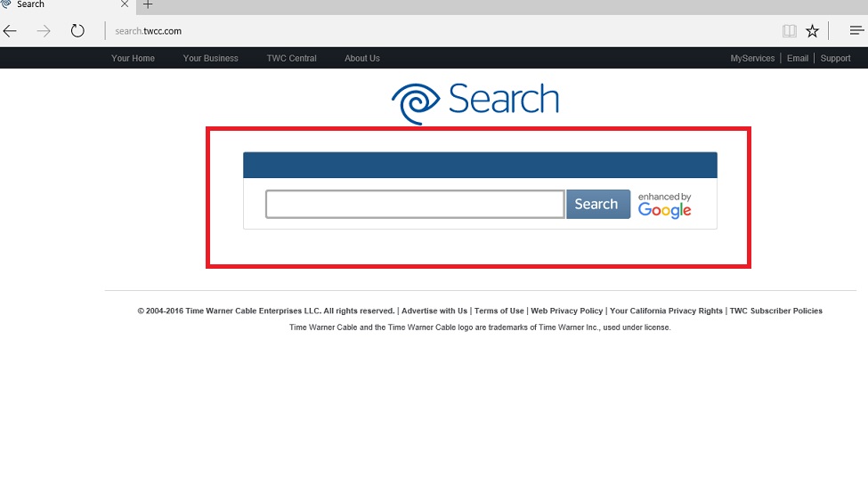The height and width of the screenshot is (501, 868).
Task: Click the browser forward arrow
Action: pos(44,31)
